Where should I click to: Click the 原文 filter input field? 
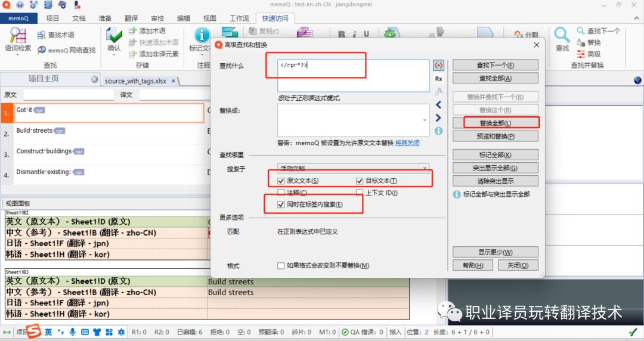69,95
